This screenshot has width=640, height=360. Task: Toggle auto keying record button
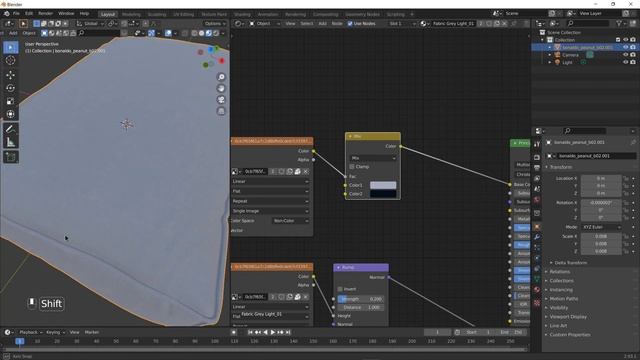(234, 332)
